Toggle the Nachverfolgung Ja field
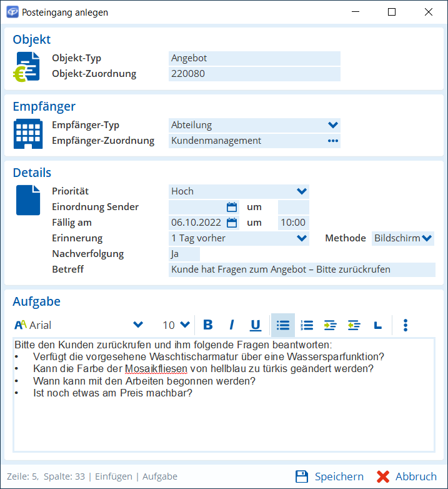This screenshot has height=489, width=448. click(184, 254)
